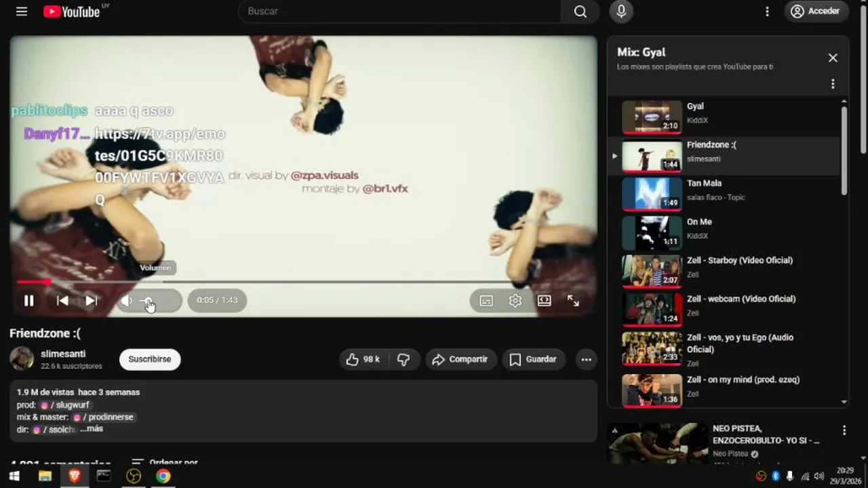Open the taskbar clock and date
This screenshot has height=488, width=868.
pos(845,476)
